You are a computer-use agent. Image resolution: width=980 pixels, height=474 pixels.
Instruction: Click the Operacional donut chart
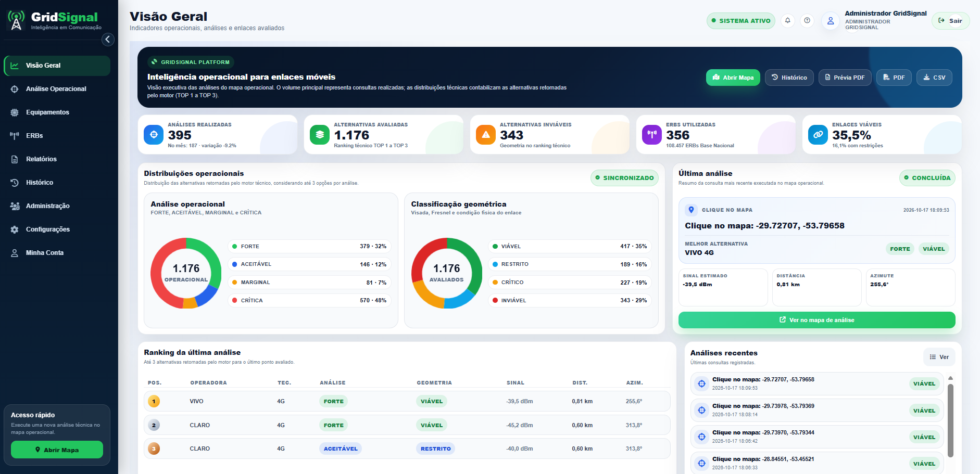186,273
